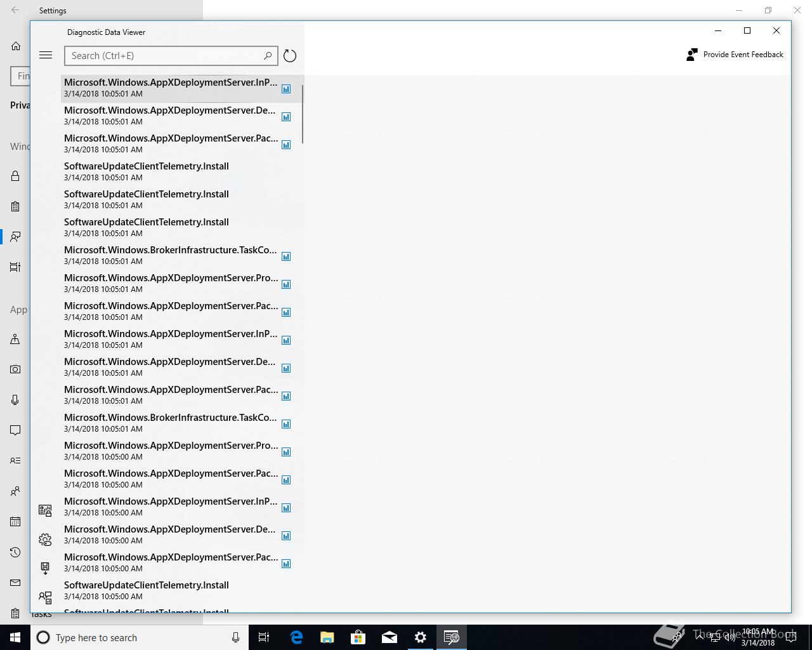Open General lock icon in Settings sidebar

pyautogui.click(x=15, y=176)
